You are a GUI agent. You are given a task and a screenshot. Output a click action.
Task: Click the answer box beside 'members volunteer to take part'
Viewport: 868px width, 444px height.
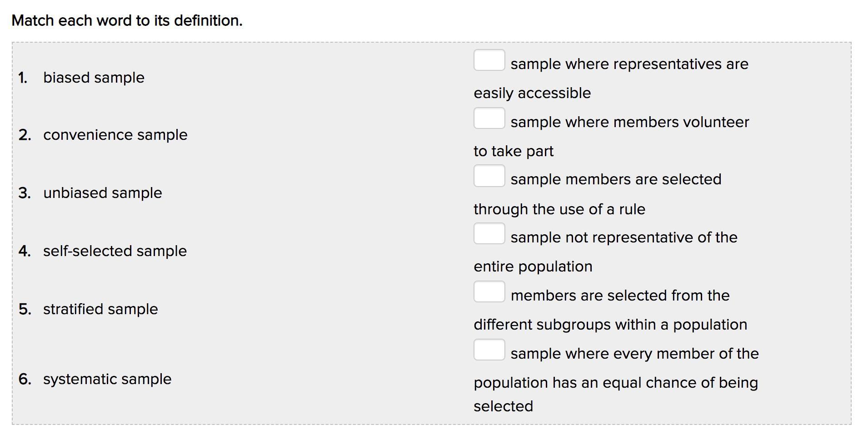(489, 118)
